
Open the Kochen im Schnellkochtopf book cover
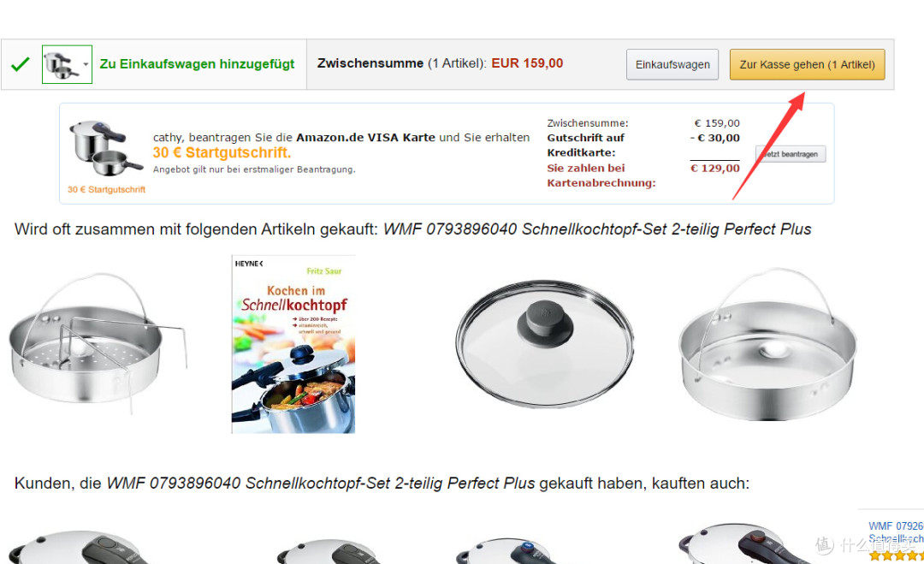[x=293, y=344]
